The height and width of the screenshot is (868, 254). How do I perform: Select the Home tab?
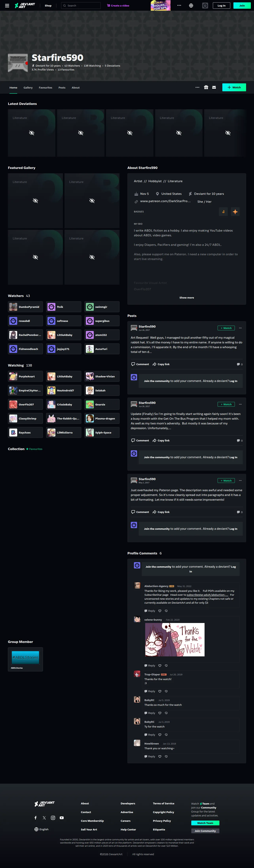(13, 88)
